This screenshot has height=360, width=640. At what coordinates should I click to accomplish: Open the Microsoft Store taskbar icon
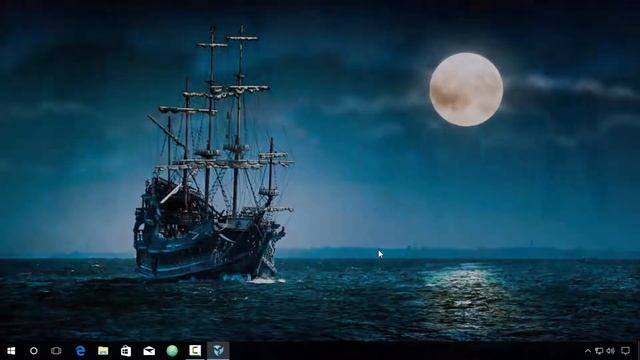[x=126, y=351]
